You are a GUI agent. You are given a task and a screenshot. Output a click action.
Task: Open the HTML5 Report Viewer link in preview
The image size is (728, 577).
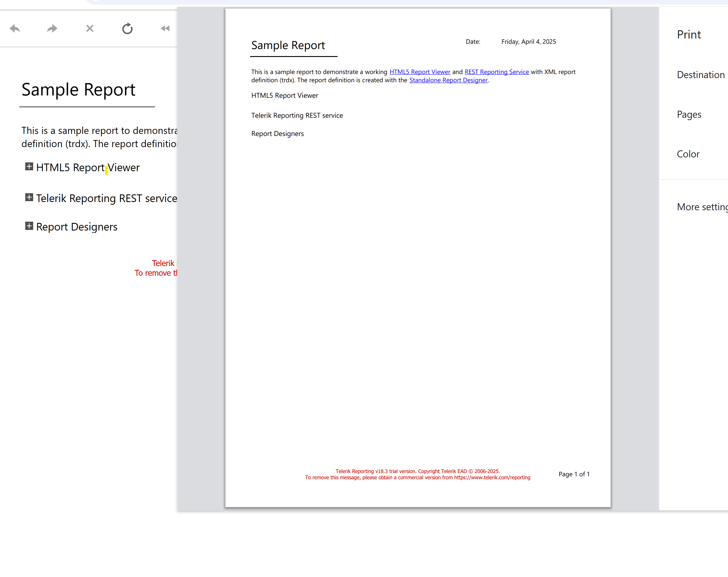420,72
